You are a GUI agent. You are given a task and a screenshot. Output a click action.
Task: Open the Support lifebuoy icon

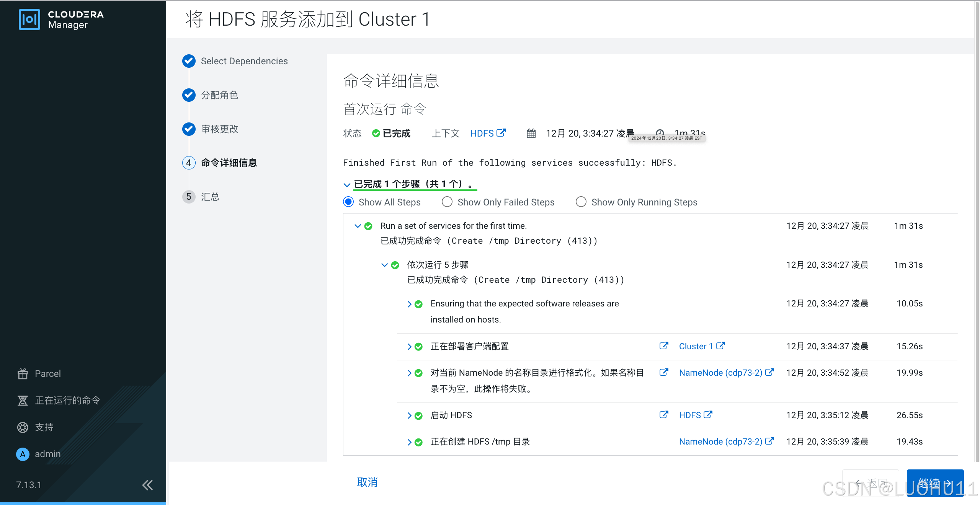click(23, 427)
